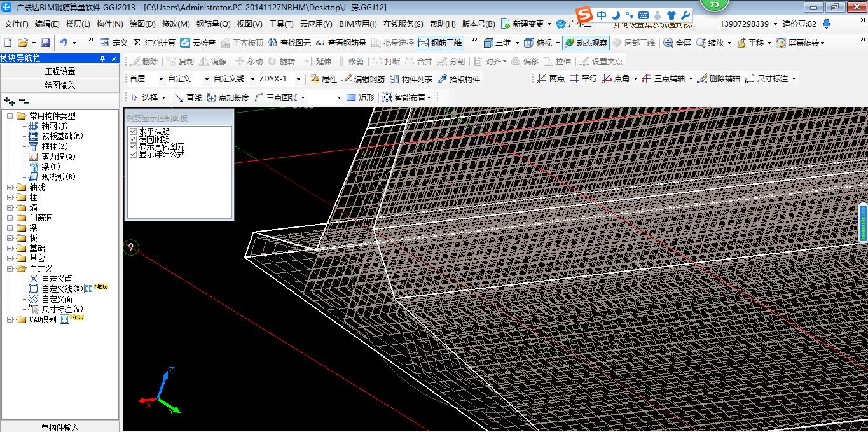The height and width of the screenshot is (432, 868).
Task: Toggle 动态观察 dynamic orbit mode
Action: (586, 43)
